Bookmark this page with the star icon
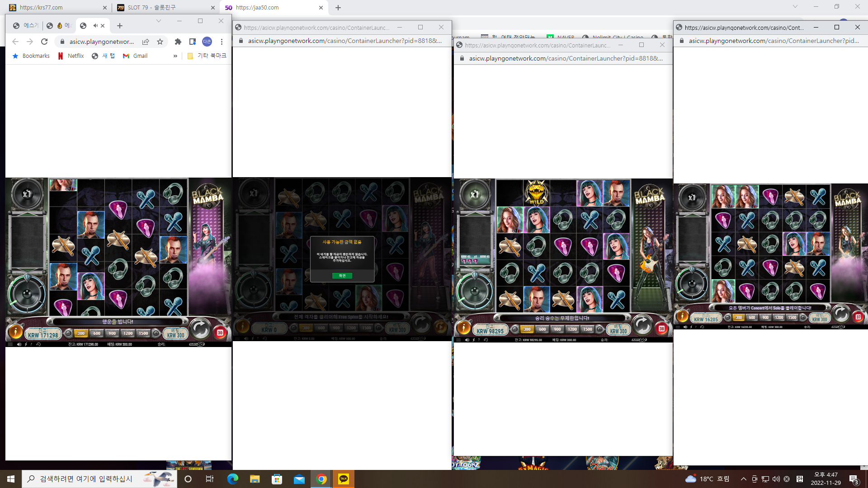Viewport: 868px width, 488px height. (x=160, y=42)
